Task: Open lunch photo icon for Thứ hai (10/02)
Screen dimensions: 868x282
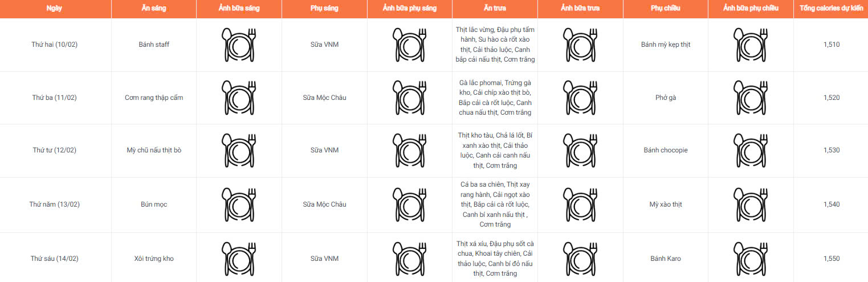Action: tap(580, 45)
